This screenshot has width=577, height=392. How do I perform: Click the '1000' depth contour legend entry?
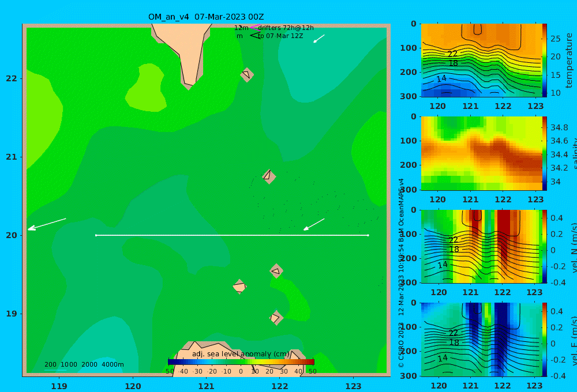coord(69,364)
